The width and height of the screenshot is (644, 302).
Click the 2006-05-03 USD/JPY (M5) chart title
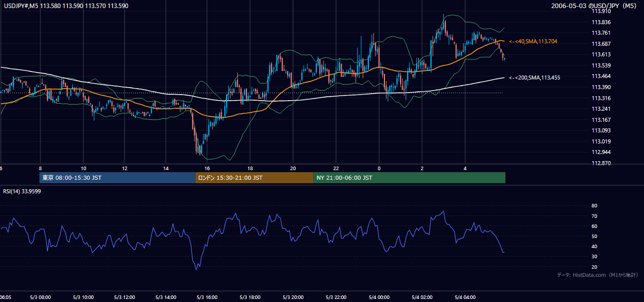tap(595, 6)
